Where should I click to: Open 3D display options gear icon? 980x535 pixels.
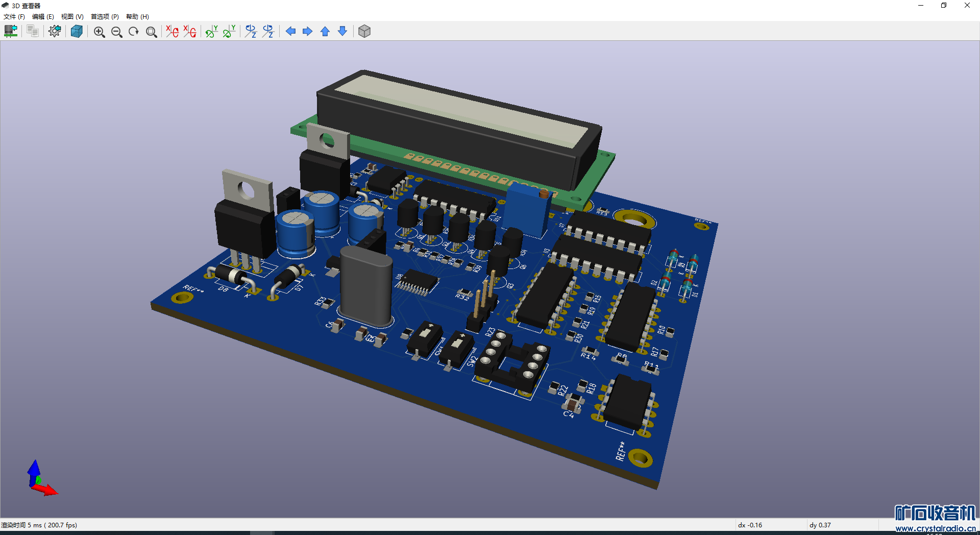[x=55, y=32]
